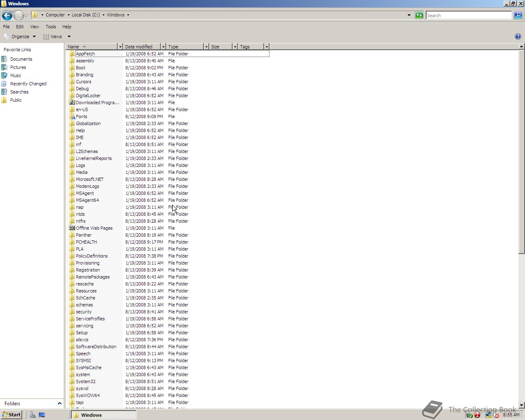This screenshot has height=420, width=525.
Task: Click the address bar folder icon
Action: (x=35, y=15)
